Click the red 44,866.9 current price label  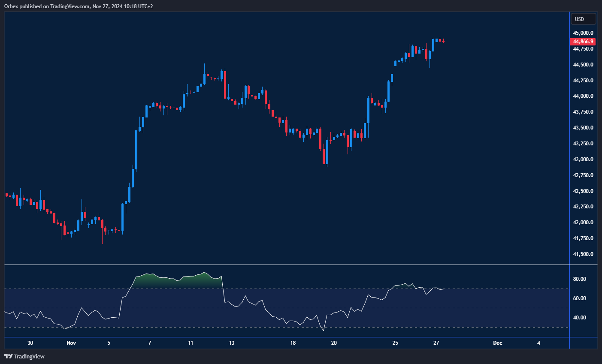tap(583, 42)
